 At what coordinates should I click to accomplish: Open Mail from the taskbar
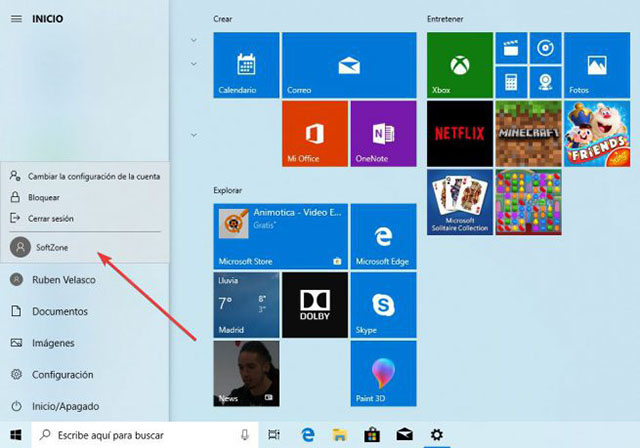tap(404, 435)
